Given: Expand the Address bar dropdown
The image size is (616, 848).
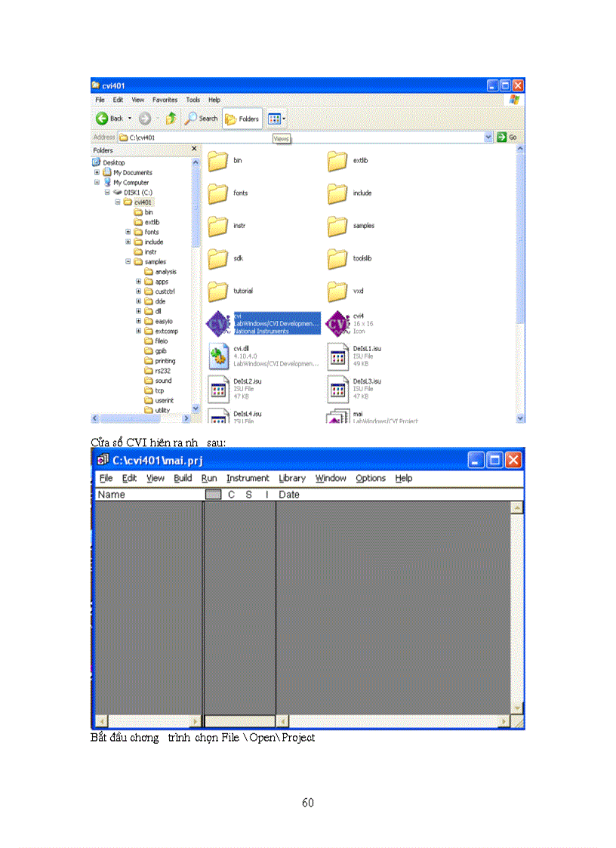Looking at the screenshot, I should 490,136.
